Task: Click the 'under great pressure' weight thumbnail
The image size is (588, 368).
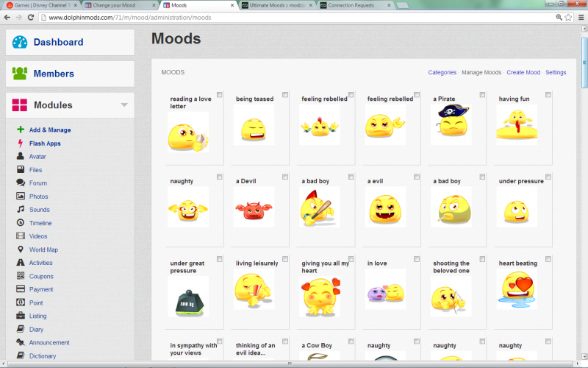Action: (x=188, y=297)
